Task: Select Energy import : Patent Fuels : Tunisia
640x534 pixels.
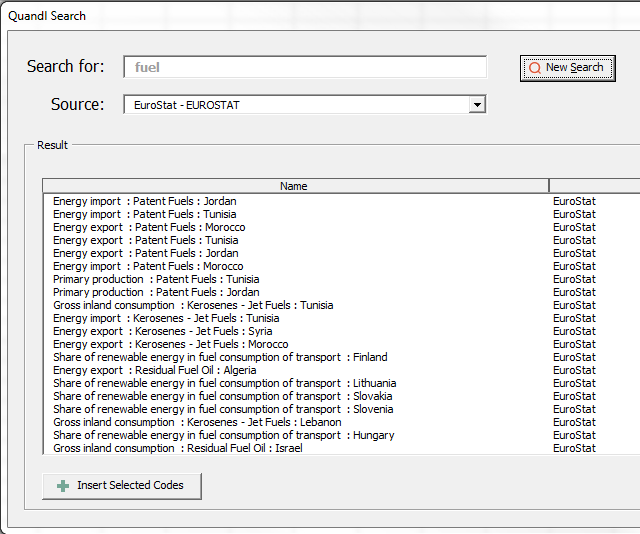Action: pyautogui.click(x=144, y=214)
